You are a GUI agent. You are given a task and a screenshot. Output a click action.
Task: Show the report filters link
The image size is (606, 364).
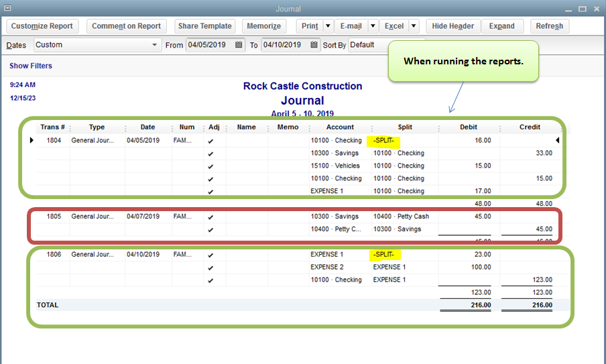coord(31,66)
